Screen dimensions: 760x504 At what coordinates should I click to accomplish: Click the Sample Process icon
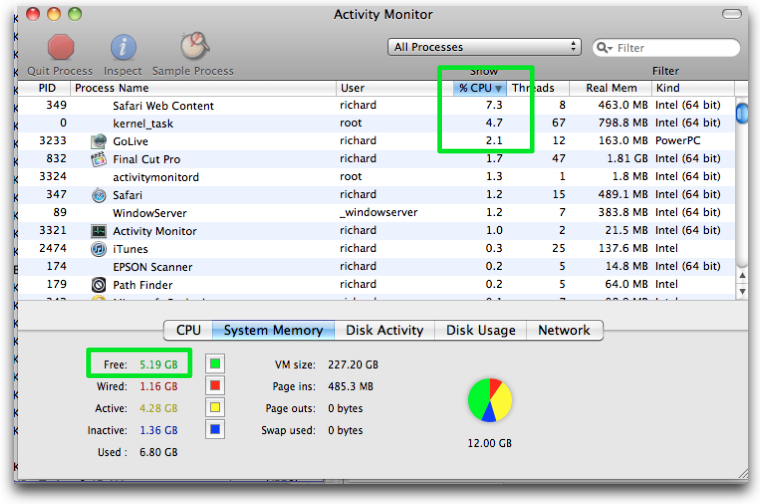(194, 46)
